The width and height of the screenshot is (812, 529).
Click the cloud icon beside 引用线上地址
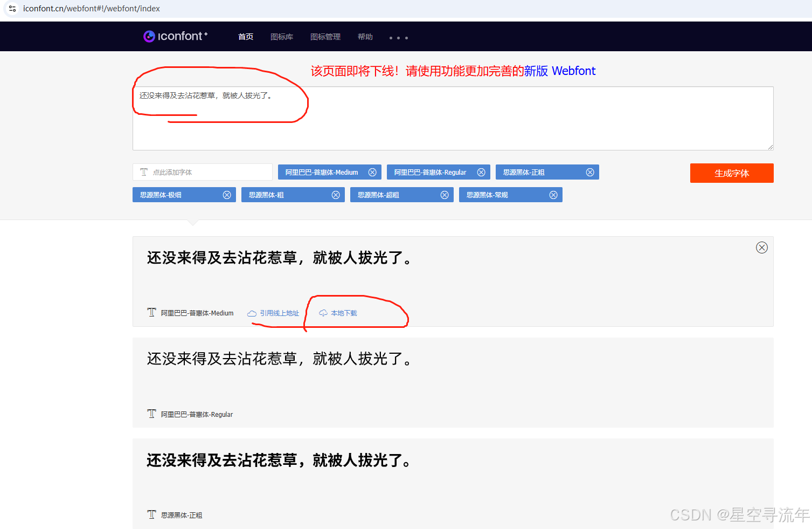pos(252,313)
